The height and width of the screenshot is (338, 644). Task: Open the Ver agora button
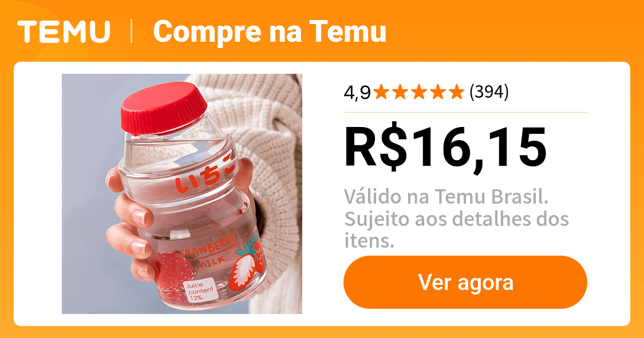[465, 282]
